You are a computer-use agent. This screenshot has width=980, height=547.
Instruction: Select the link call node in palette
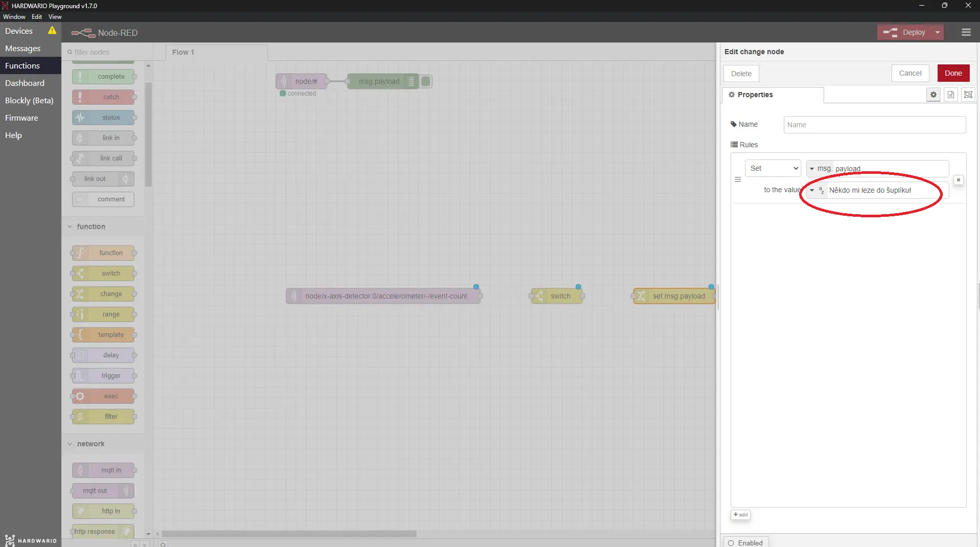pyautogui.click(x=103, y=158)
